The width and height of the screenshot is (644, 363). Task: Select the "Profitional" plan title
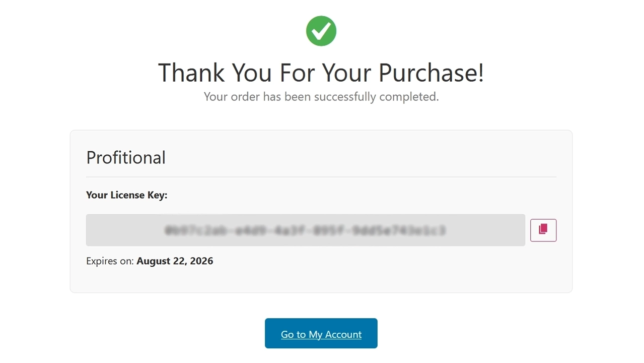coord(126,158)
